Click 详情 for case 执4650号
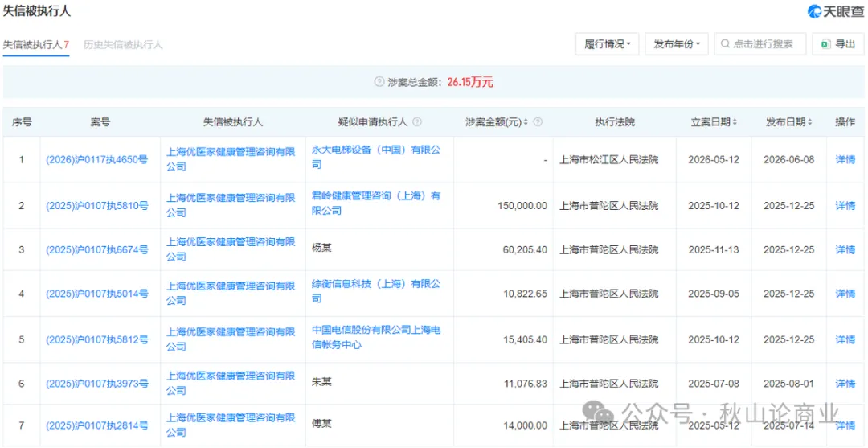868x448 pixels. [845, 160]
